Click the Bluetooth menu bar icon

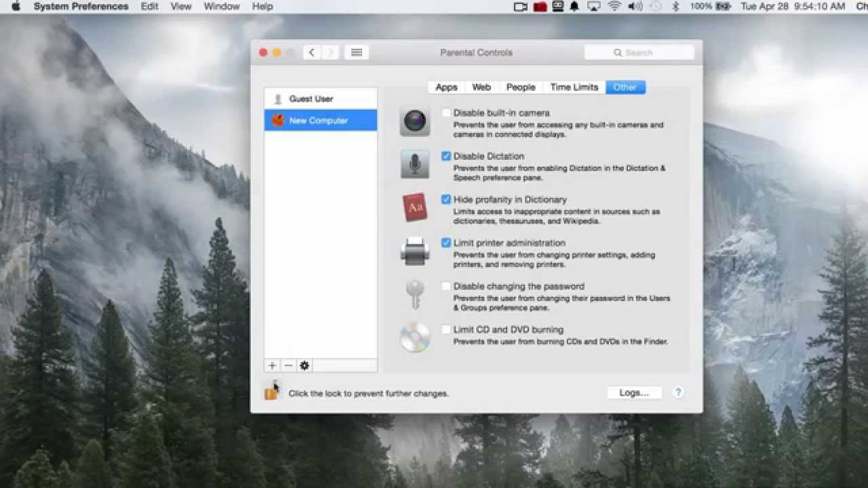point(675,7)
